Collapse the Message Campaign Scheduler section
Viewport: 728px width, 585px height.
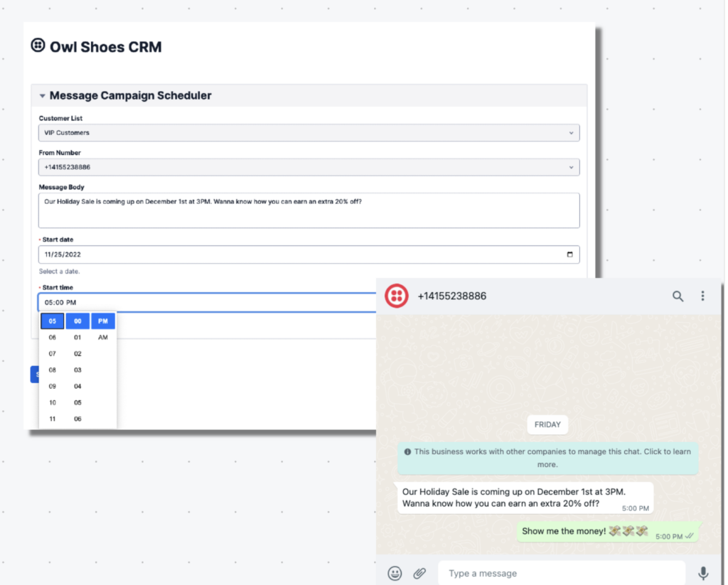click(x=43, y=95)
